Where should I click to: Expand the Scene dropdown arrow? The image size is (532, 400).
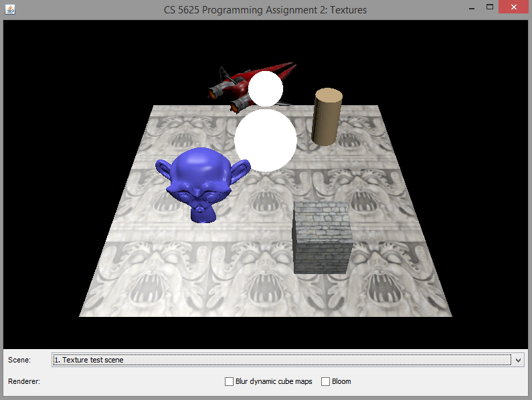(519, 360)
